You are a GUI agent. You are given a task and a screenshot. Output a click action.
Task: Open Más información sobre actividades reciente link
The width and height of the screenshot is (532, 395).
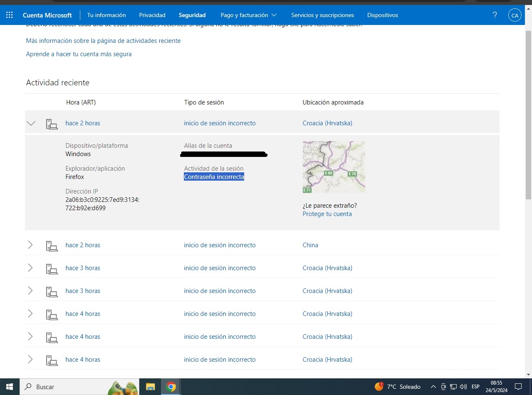tap(103, 41)
